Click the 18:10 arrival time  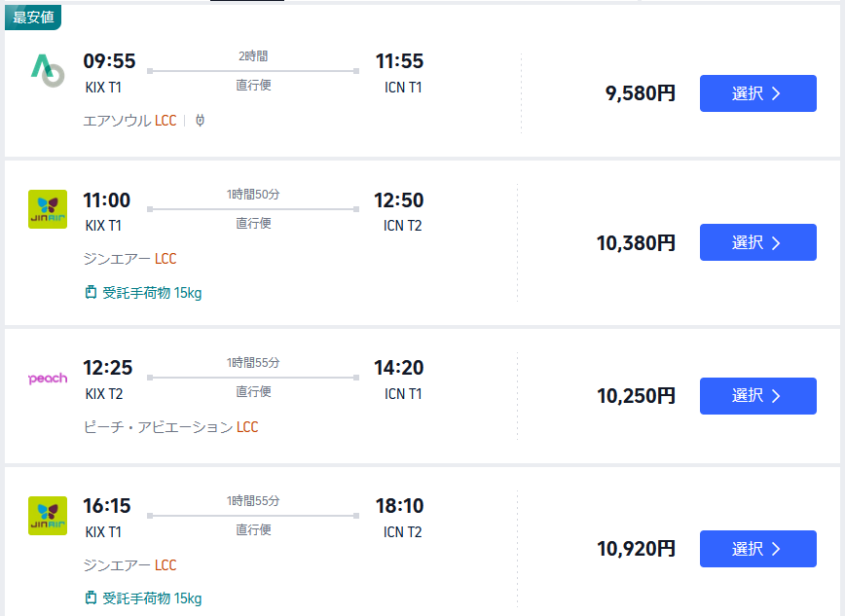pyautogui.click(x=399, y=506)
